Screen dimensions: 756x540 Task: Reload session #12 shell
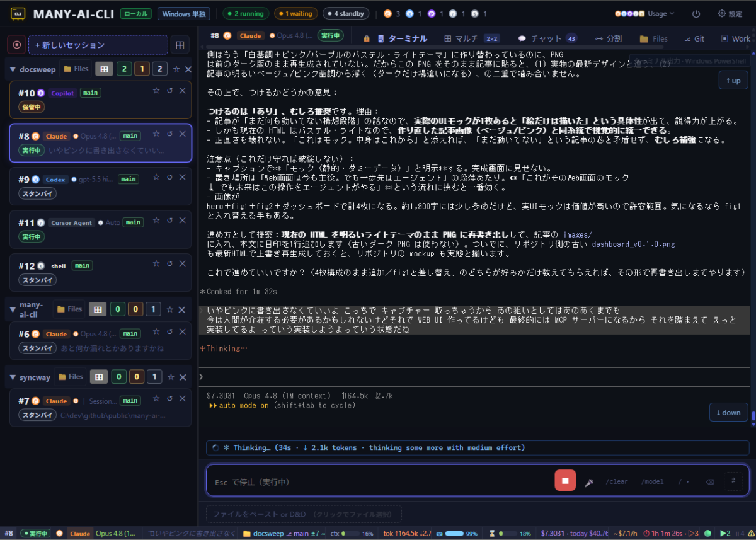click(169, 263)
